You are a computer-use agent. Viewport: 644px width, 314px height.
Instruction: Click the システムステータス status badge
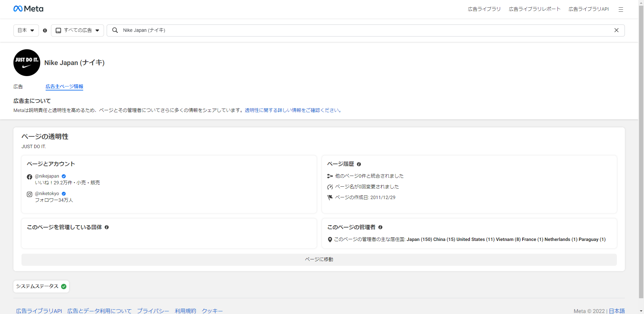click(41, 286)
